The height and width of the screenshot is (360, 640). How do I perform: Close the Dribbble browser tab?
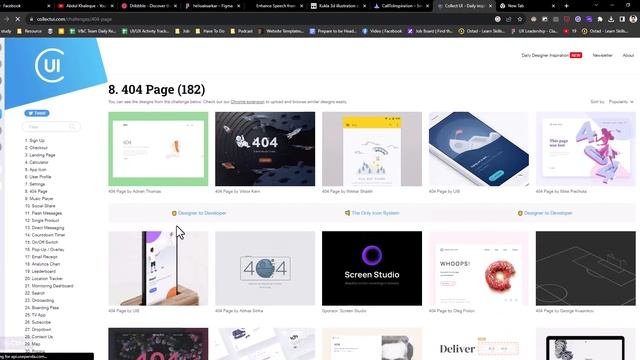point(176,6)
